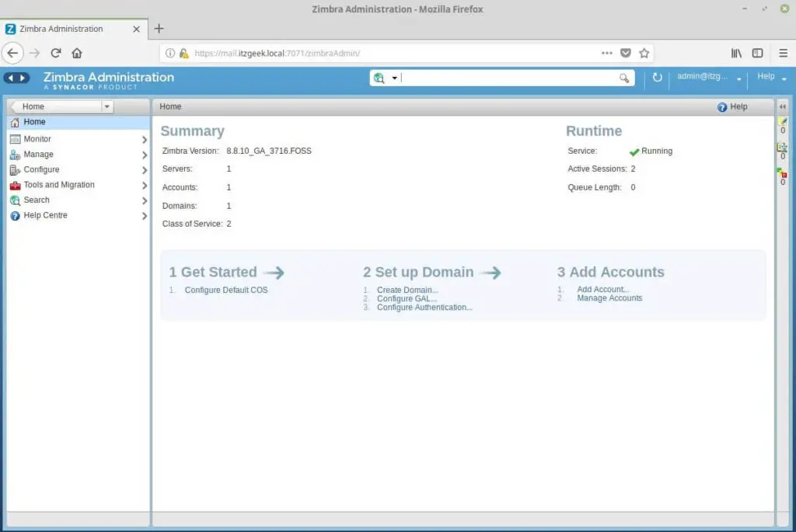The height and width of the screenshot is (532, 796).
Task: Click Configure Default COS link
Action: click(226, 290)
